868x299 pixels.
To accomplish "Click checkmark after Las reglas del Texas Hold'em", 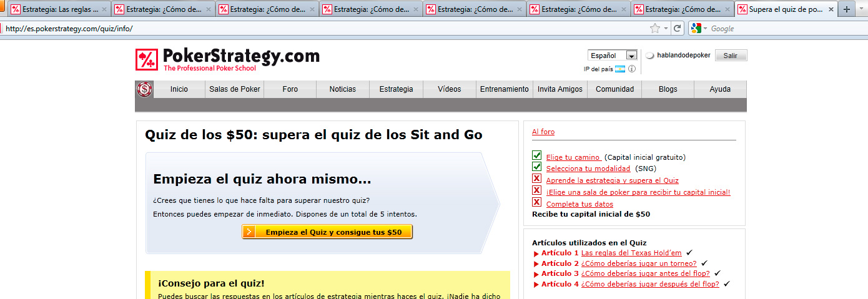I will pos(689,252).
